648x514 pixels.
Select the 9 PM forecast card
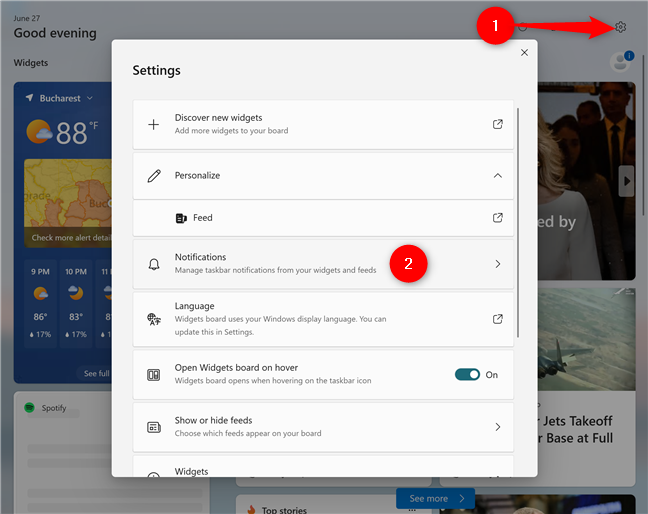pyautogui.click(x=40, y=303)
